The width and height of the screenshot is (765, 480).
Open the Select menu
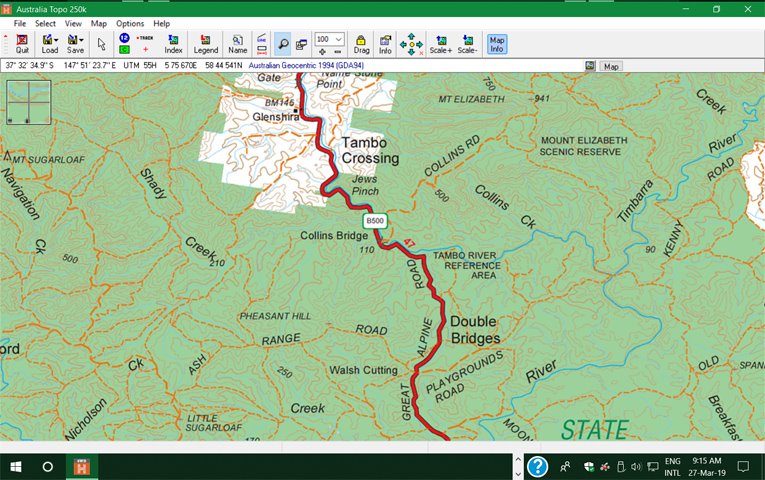pos(45,23)
